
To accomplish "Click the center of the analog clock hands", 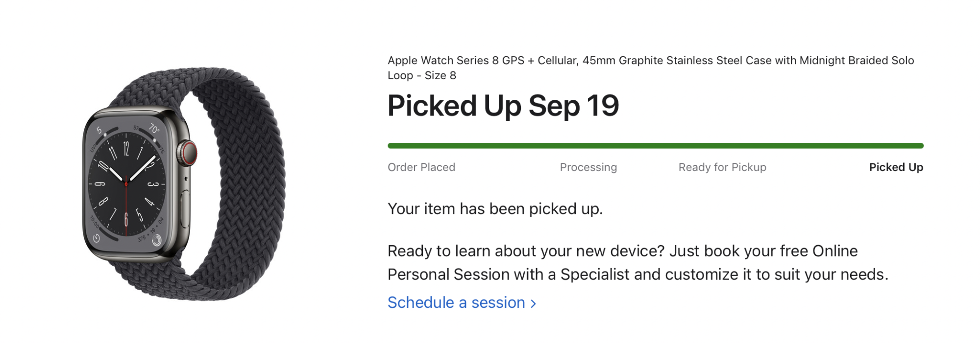I will click(126, 184).
